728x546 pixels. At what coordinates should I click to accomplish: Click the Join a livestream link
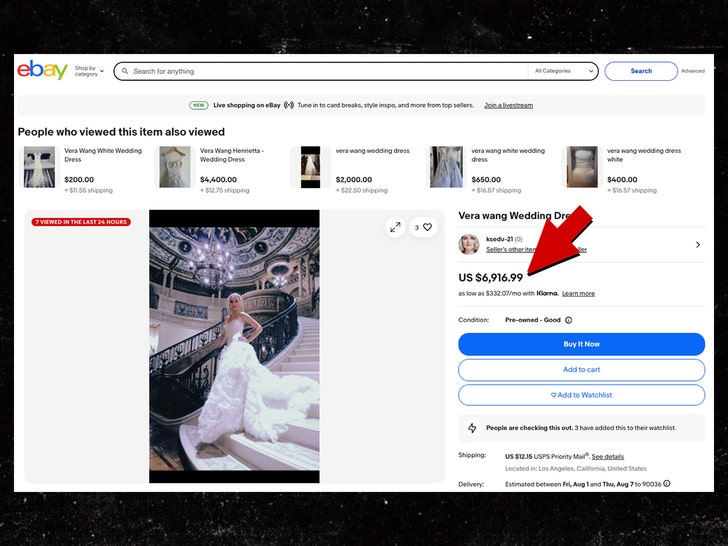[508, 105]
